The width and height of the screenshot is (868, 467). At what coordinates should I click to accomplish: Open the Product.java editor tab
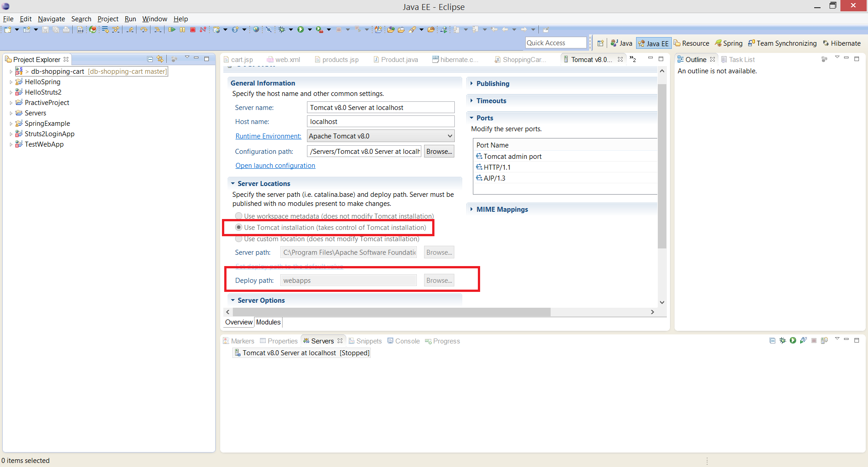tap(396, 59)
